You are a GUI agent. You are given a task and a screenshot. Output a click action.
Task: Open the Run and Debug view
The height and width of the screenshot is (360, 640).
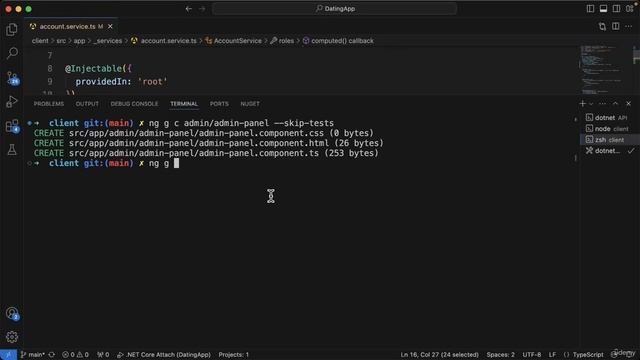[12, 102]
